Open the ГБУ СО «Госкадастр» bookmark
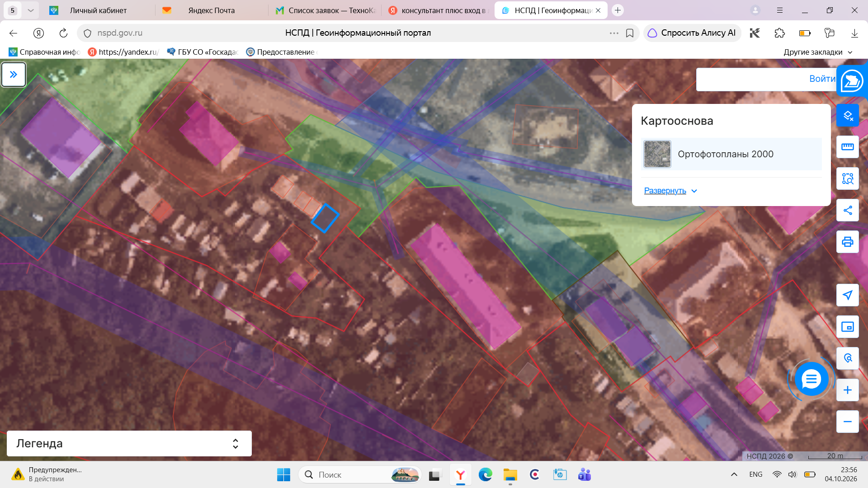The image size is (868, 488). coord(203,52)
